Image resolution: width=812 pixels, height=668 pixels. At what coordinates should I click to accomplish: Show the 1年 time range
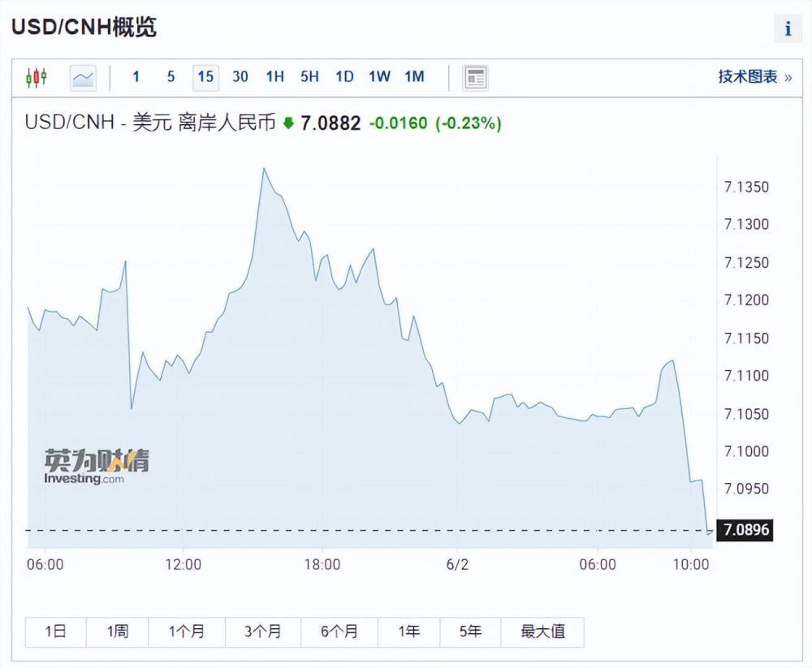pyautogui.click(x=409, y=631)
